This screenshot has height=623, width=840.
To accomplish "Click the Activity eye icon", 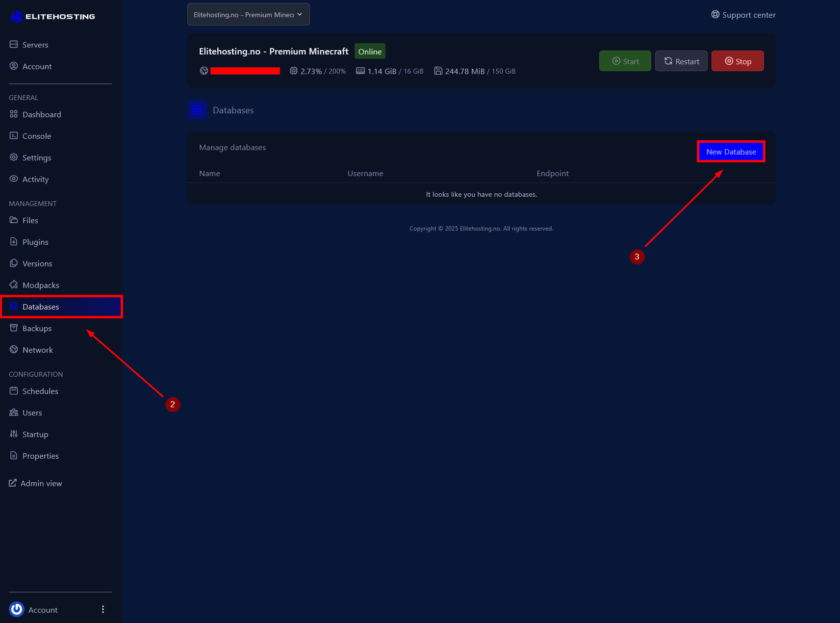I will [x=14, y=179].
